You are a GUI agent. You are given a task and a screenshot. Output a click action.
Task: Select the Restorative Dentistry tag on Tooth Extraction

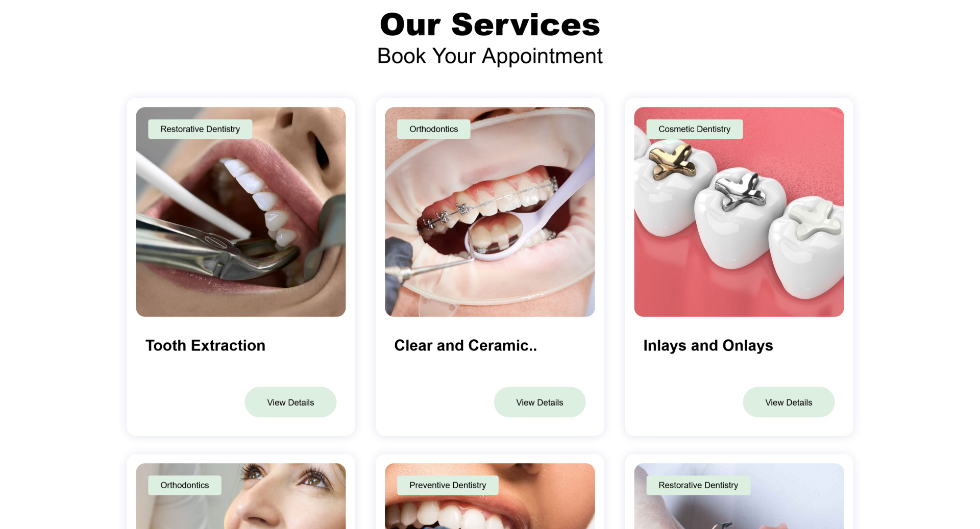[200, 129]
